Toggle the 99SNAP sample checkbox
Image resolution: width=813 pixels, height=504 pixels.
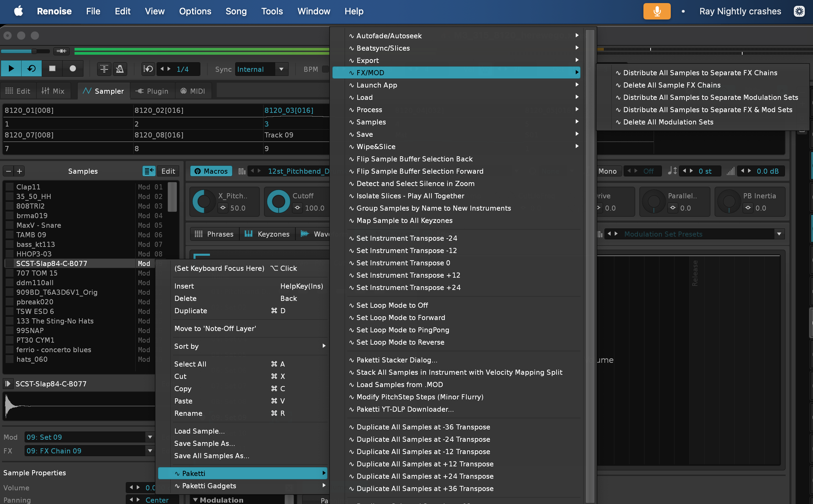point(10,331)
